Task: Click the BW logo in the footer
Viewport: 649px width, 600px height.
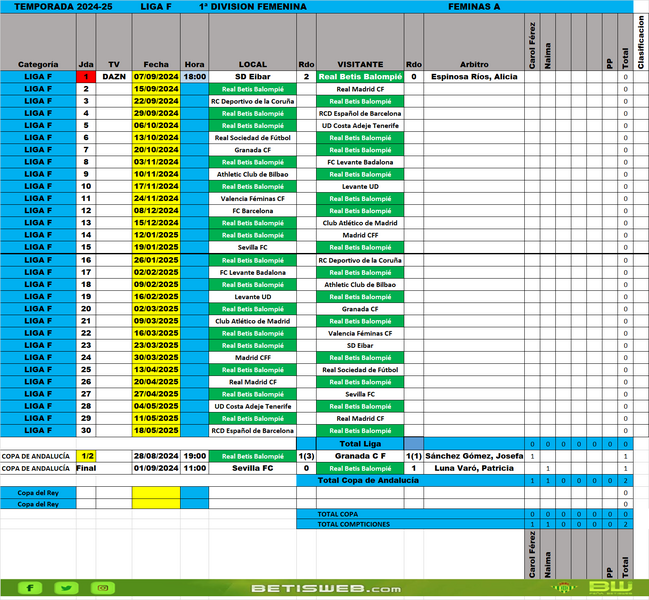Action: [610, 588]
